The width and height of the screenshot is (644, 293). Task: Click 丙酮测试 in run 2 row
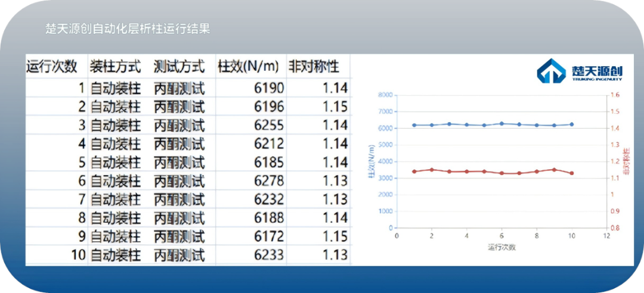pyautogui.click(x=179, y=107)
